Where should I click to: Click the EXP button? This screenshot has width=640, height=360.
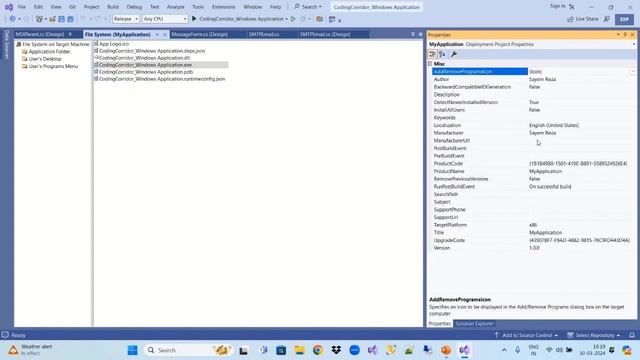pyautogui.click(x=624, y=19)
